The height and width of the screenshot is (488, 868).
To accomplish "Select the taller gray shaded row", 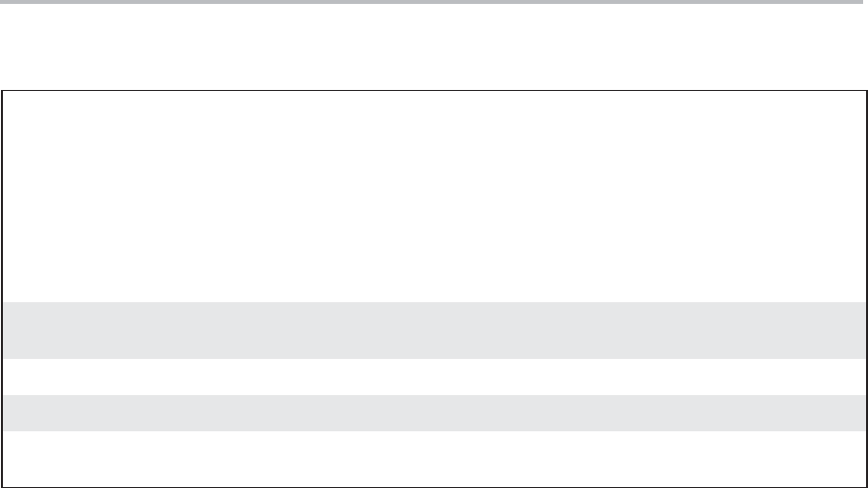I will click(x=434, y=331).
